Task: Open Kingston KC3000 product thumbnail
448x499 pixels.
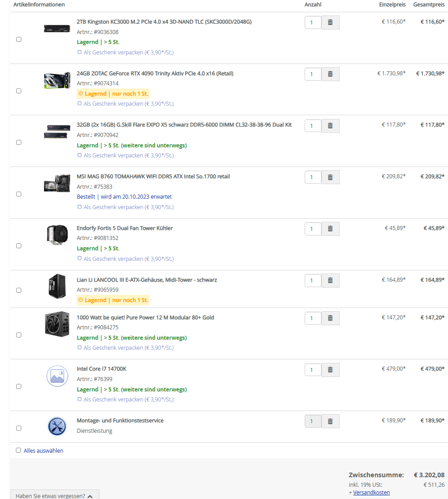Action: coord(57,29)
